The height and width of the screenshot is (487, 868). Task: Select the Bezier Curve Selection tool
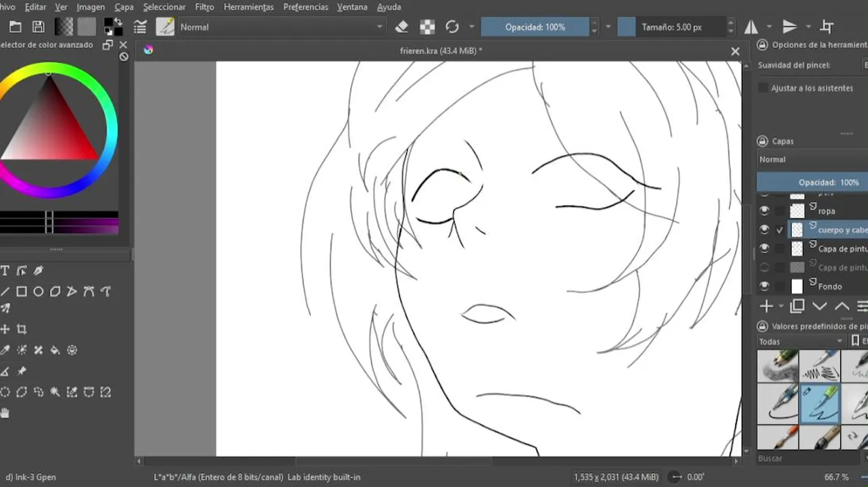pyautogui.click(x=89, y=392)
